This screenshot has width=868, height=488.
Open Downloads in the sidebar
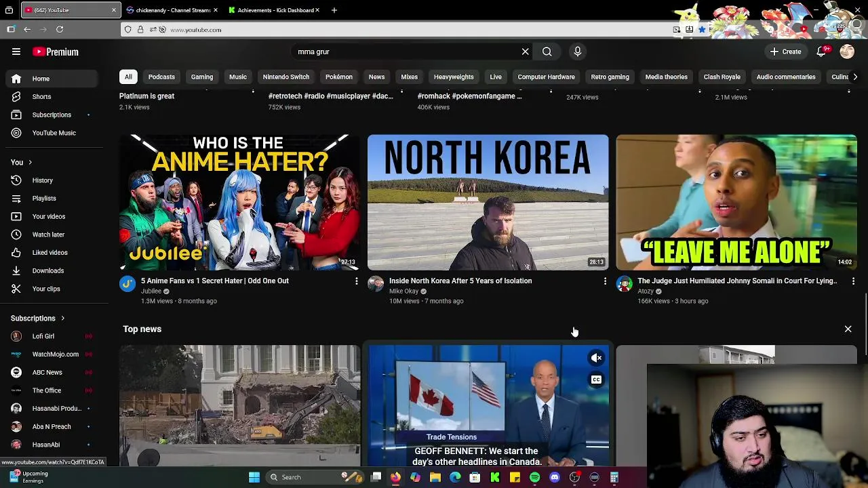pos(51,270)
